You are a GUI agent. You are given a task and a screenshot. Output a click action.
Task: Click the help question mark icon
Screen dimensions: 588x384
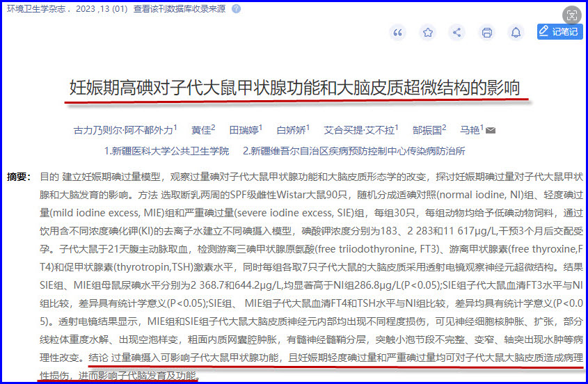pyautogui.click(x=237, y=9)
